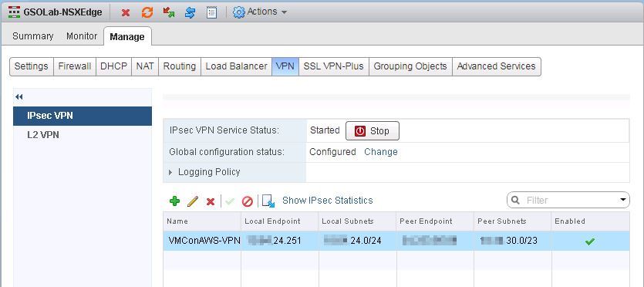This screenshot has width=644, height=287.
Task: Click the Show IPsec Statistics icon
Action: [x=268, y=201]
